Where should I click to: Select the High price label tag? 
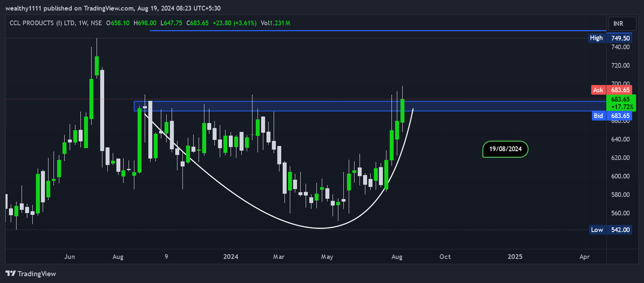[x=597, y=38]
